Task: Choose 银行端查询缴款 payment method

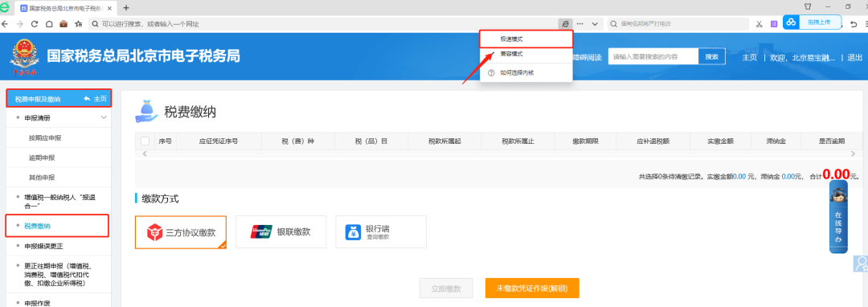Action: 381,231
